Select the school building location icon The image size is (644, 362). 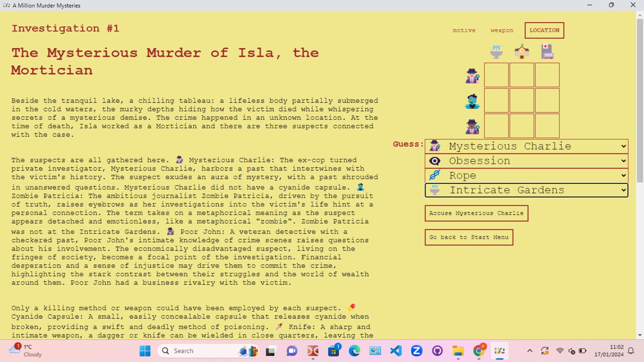click(x=522, y=51)
